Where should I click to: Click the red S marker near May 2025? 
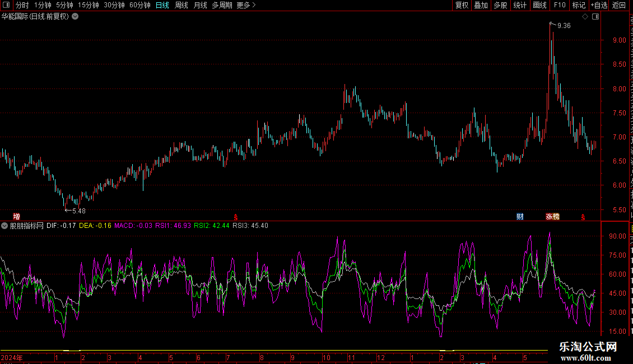tap(583, 217)
